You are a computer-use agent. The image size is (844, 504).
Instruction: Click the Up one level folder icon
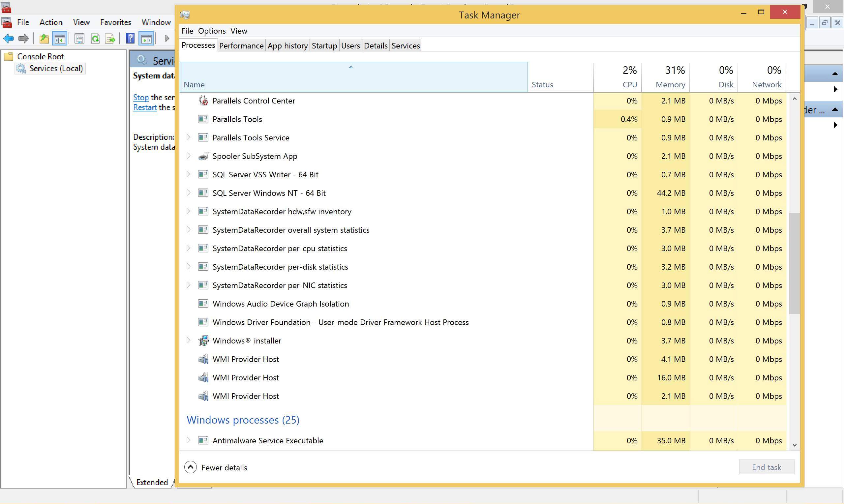point(44,38)
